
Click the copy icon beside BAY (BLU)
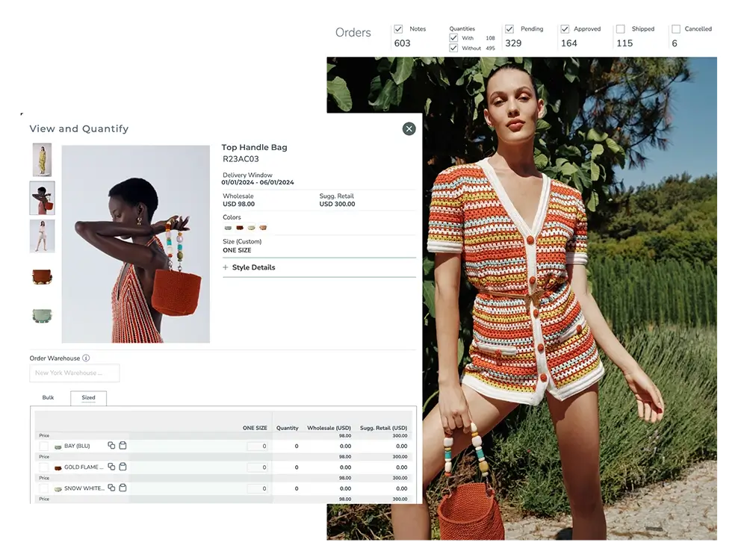point(111,444)
